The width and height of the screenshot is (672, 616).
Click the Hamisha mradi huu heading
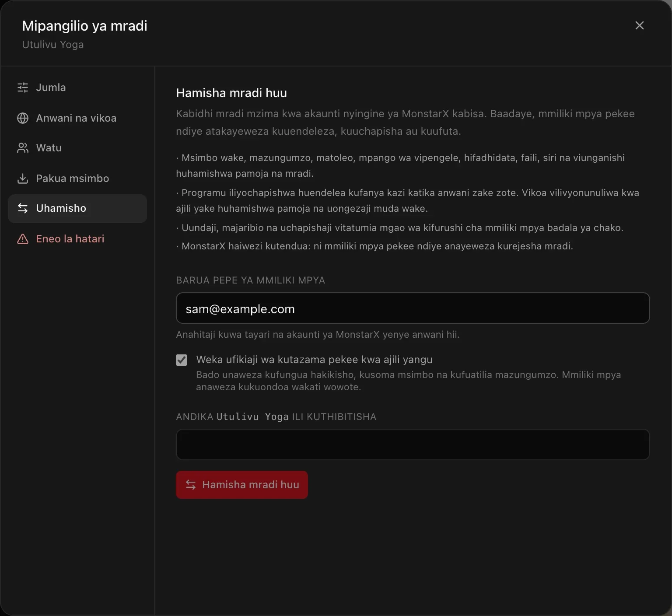click(231, 93)
